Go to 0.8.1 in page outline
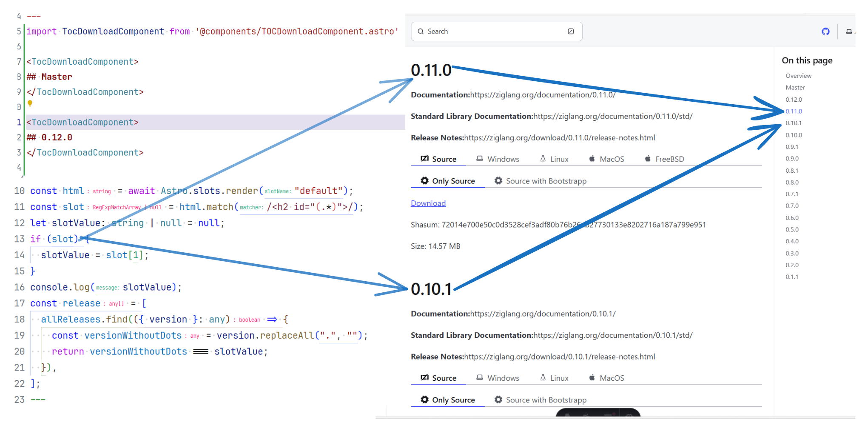The width and height of the screenshot is (868, 431). 792,171
